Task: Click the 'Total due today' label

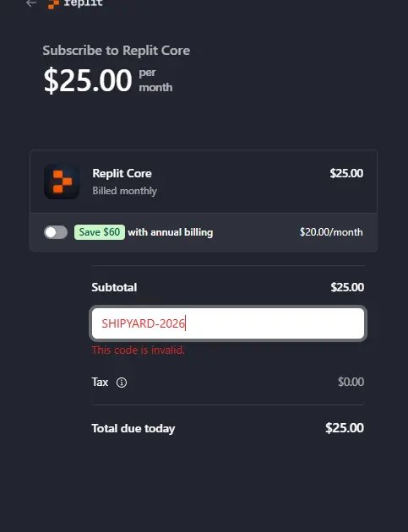Action: [x=133, y=428]
